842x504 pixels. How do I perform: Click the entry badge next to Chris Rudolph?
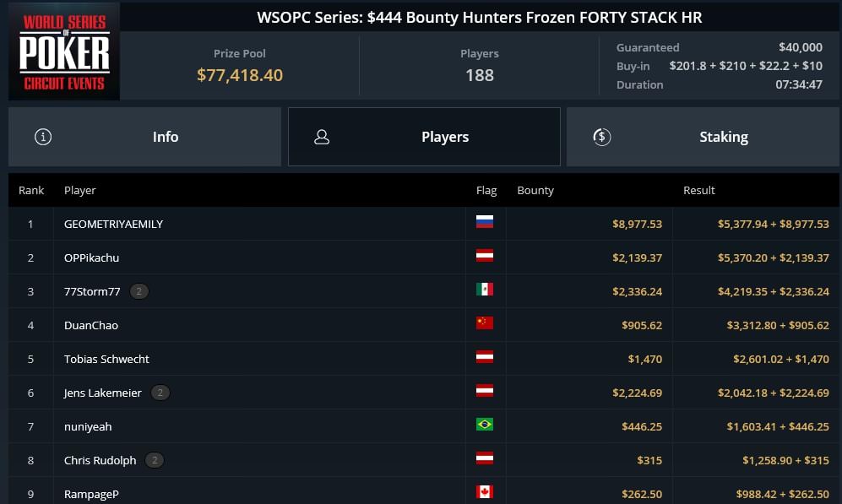pyautogui.click(x=155, y=461)
